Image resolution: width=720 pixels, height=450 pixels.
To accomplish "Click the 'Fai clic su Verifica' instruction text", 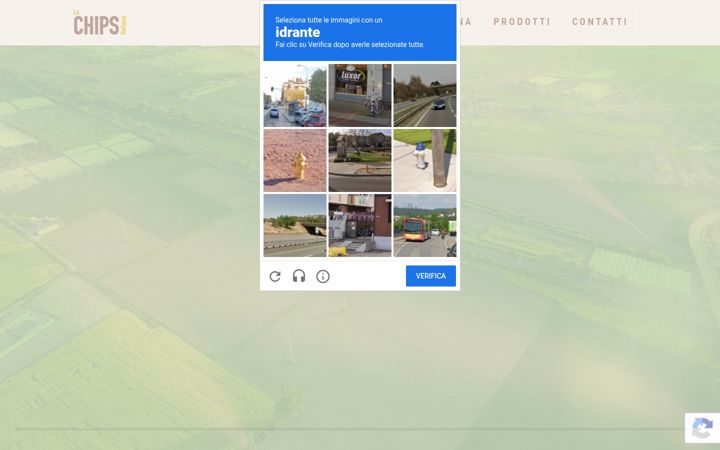I will [350, 45].
